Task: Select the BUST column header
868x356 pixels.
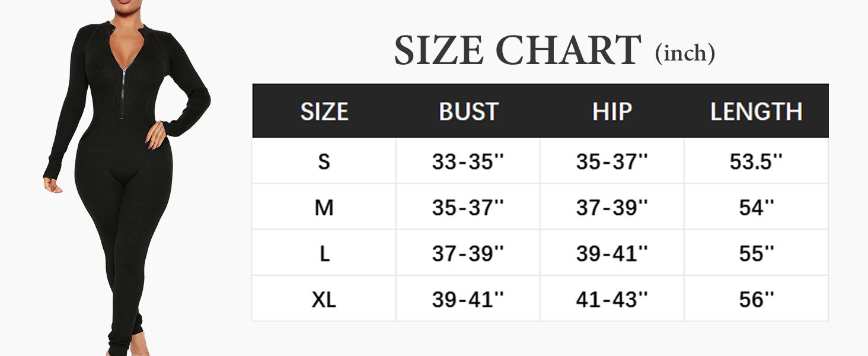Action: pos(468,112)
